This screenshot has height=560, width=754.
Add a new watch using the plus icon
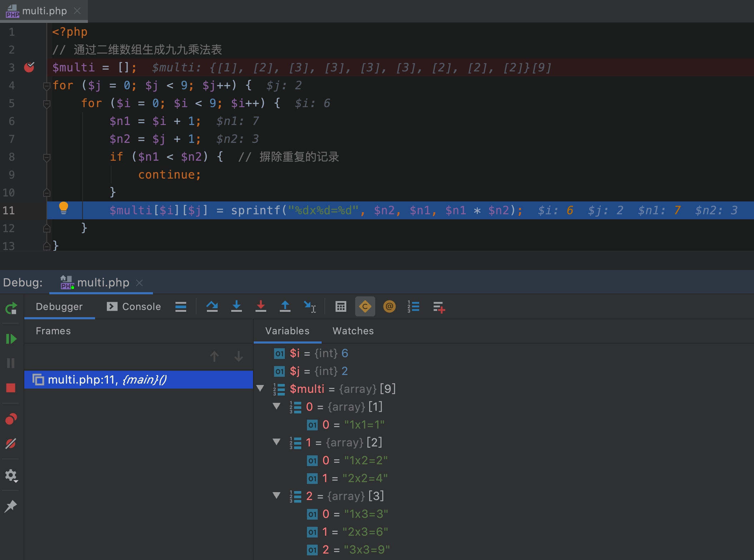tap(439, 307)
